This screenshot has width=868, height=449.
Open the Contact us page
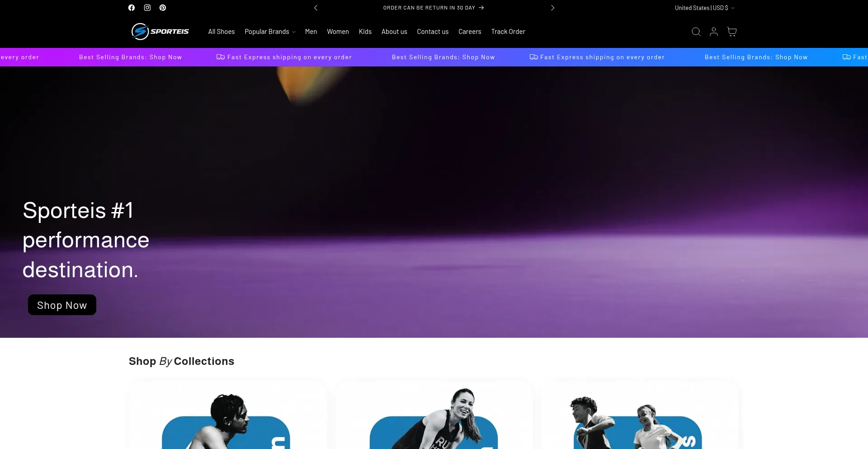coord(433,32)
